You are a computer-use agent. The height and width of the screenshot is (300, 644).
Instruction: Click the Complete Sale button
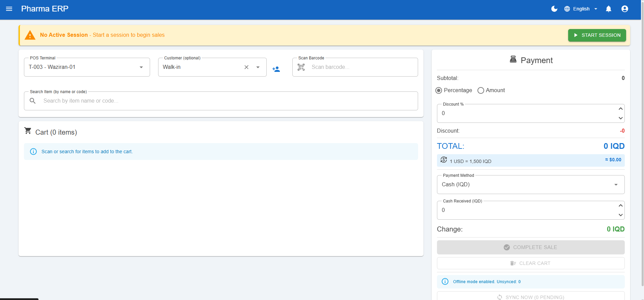531,247
